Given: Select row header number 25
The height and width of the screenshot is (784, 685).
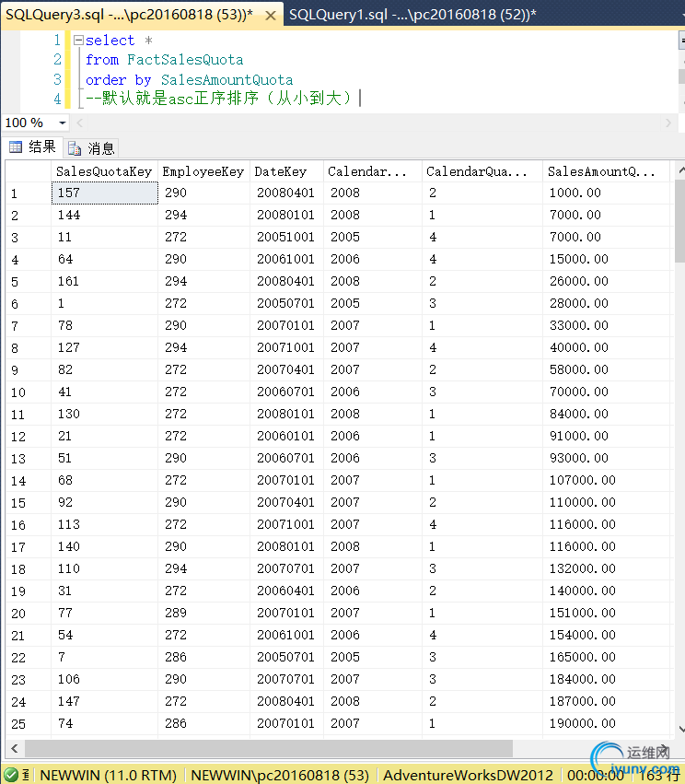Looking at the screenshot, I should pos(29,723).
